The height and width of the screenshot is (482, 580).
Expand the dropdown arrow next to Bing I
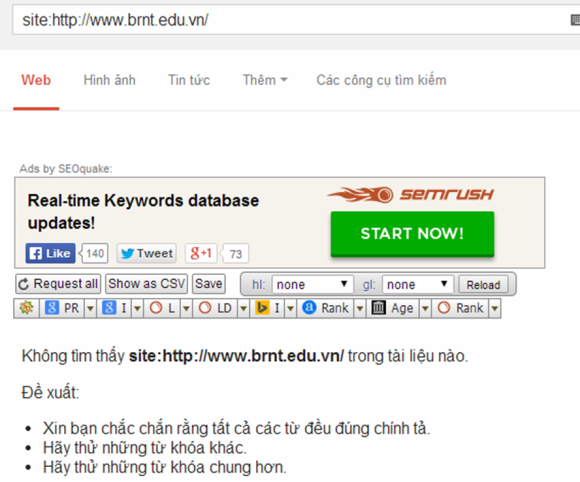click(x=290, y=308)
